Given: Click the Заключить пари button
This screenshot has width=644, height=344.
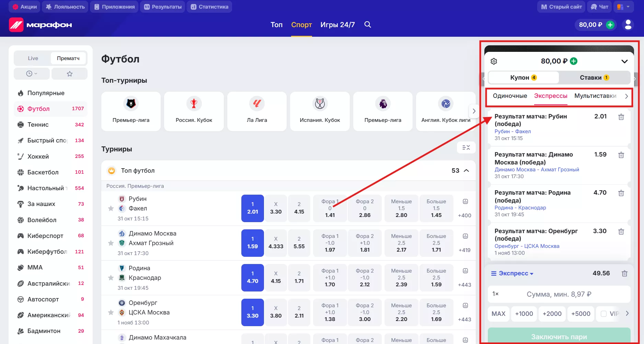Looking at the screenshot, I should pyautogui.click(x=559, y=336).
